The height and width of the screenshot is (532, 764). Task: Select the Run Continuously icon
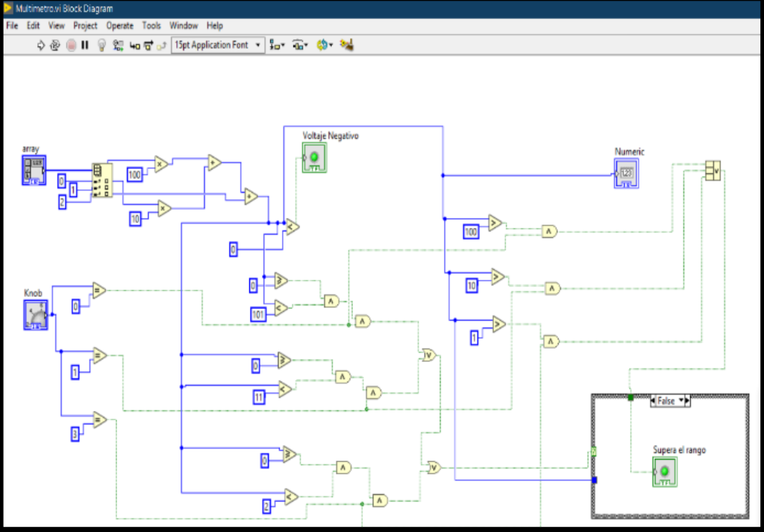54,45
